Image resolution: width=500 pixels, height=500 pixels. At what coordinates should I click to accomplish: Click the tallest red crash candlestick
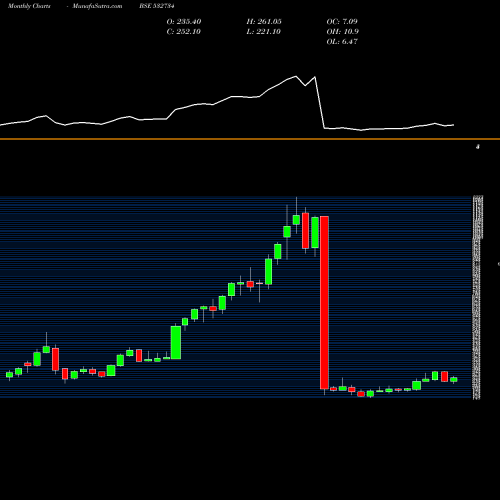(x=324, y=303)
